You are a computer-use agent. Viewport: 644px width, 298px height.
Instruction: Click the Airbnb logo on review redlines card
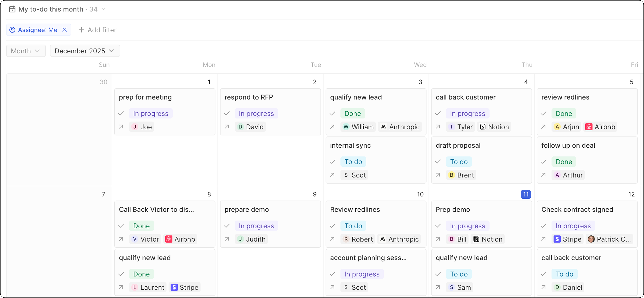(x=589, y=127)
